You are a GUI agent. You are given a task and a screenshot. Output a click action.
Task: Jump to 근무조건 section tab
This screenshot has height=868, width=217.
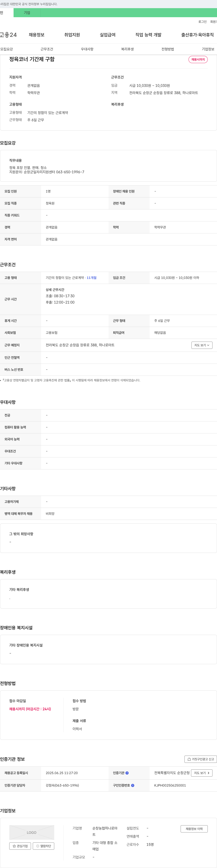click(x=47, y=49)
